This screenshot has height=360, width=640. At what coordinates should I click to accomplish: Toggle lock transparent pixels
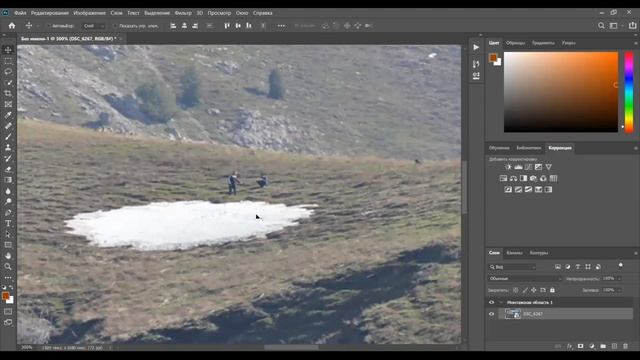[x=516, y=290]
